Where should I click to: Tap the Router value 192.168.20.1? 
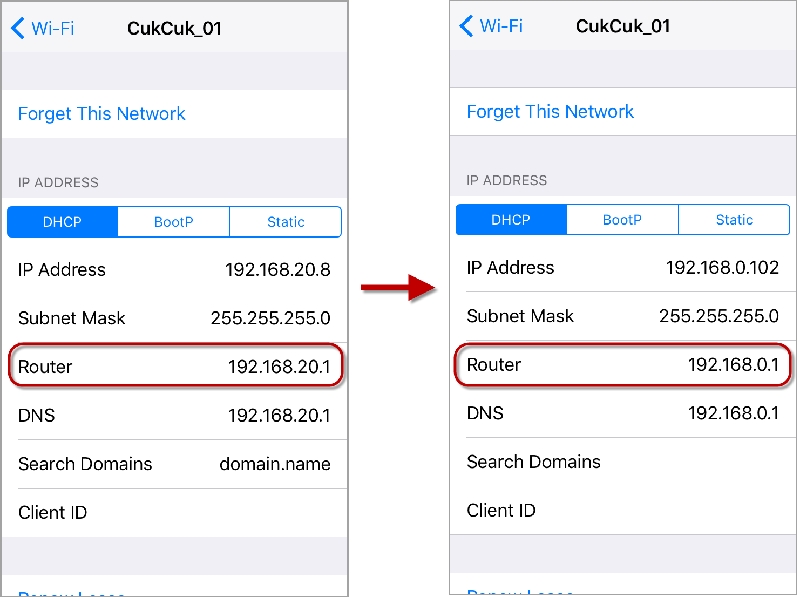click(x=279, y=367)
